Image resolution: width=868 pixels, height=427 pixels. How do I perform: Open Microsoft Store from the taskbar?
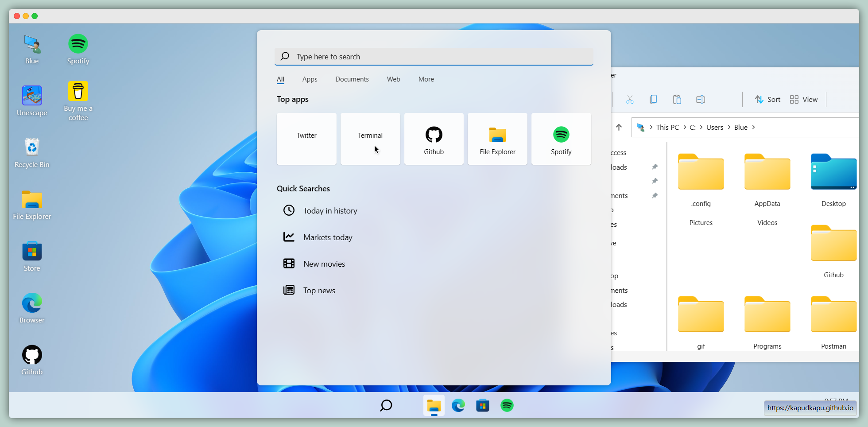(x=482, y=405)
